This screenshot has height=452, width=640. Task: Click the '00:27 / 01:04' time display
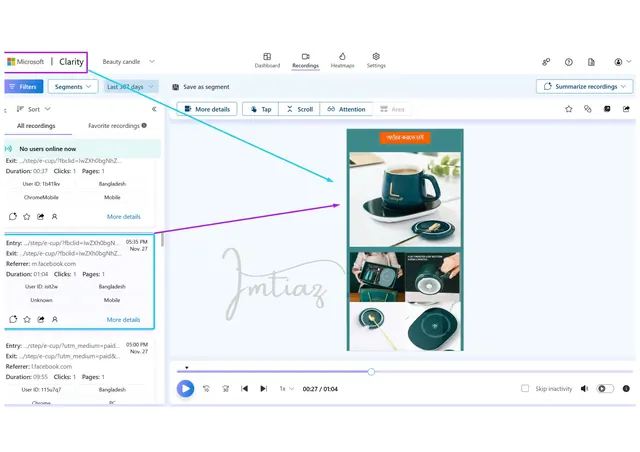coord(320,389)
